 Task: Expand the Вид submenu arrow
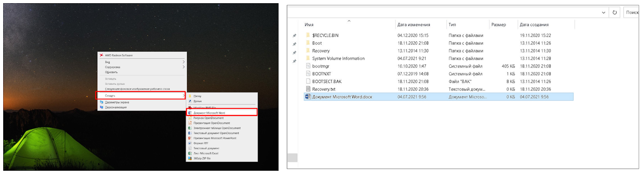(184, 62)
